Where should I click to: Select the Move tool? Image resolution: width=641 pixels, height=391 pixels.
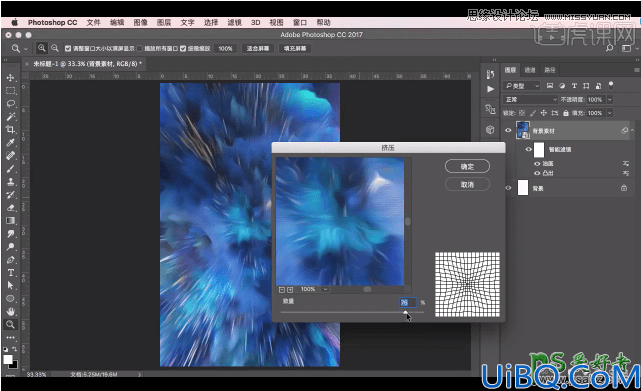(11, 77)
